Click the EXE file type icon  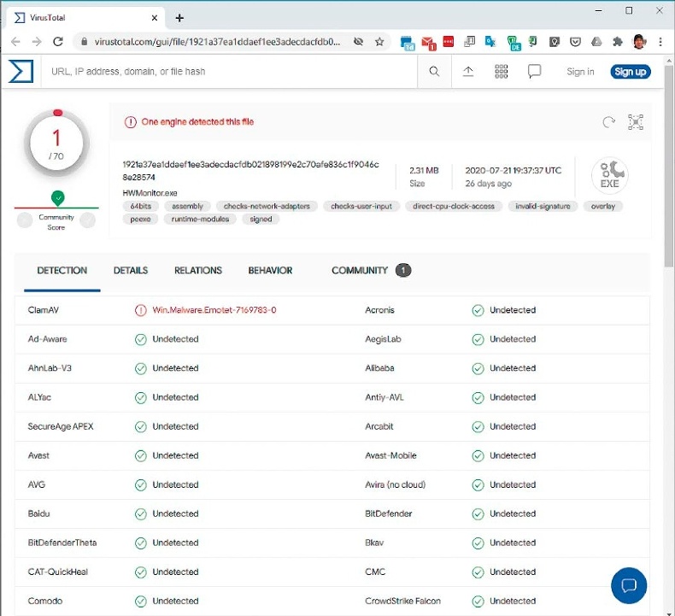[609, 175]
